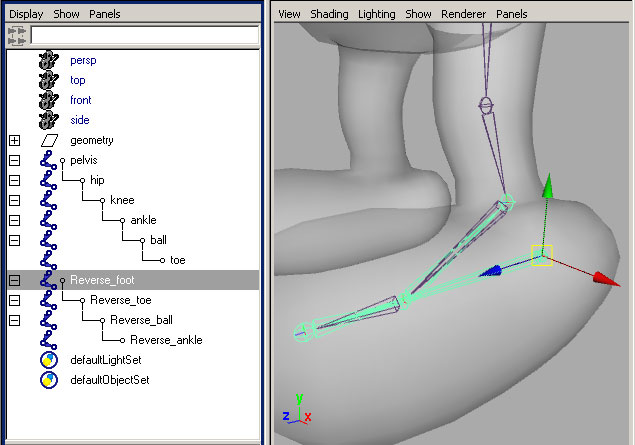Viewport: 635px width, 445px height.
Task: Expand the geometry node
Action: (x=14, y=140)
